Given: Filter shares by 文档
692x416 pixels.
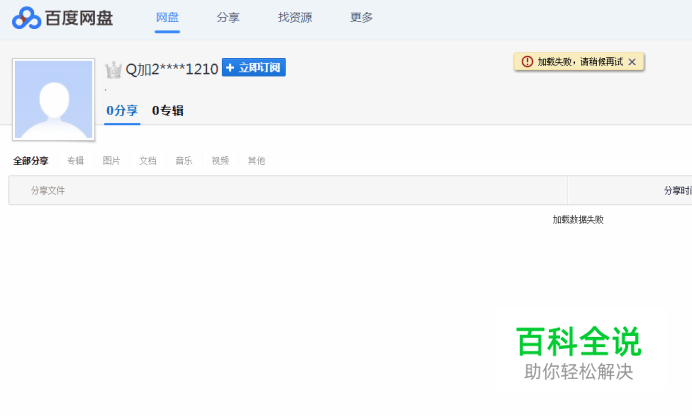Looking at the screenshot, I should pyautogui.click(x=148, y=161).
